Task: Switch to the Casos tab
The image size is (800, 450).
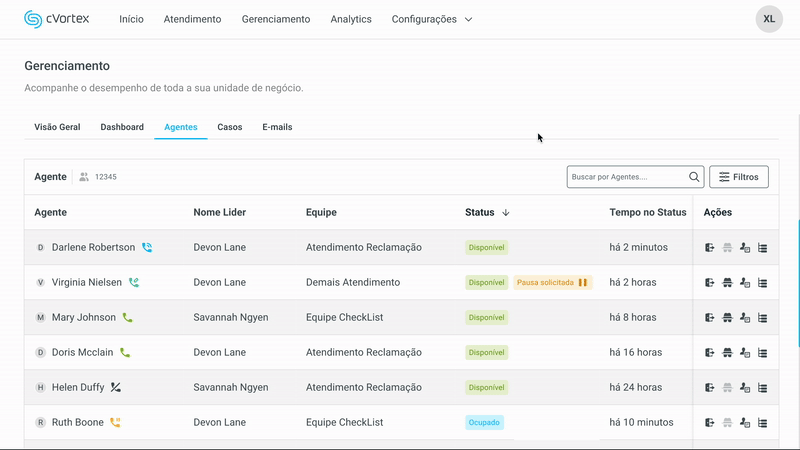Action: point(230,127)
